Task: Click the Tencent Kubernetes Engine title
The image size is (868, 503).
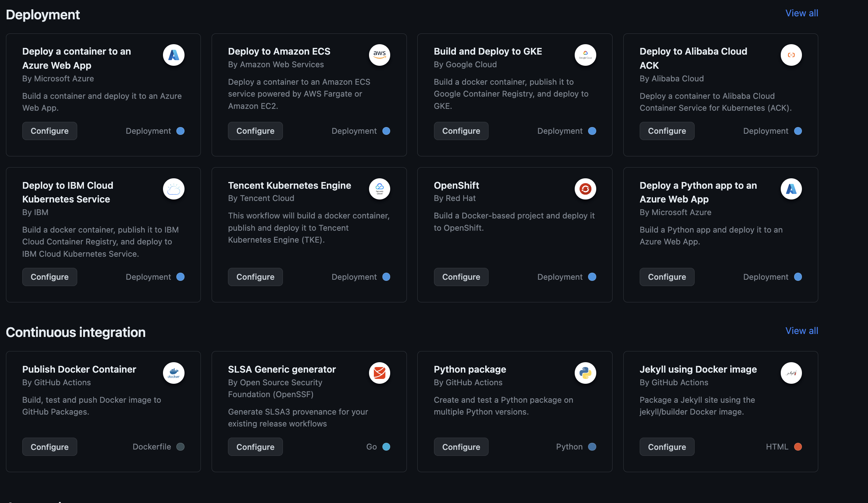Action: [289, 185]
